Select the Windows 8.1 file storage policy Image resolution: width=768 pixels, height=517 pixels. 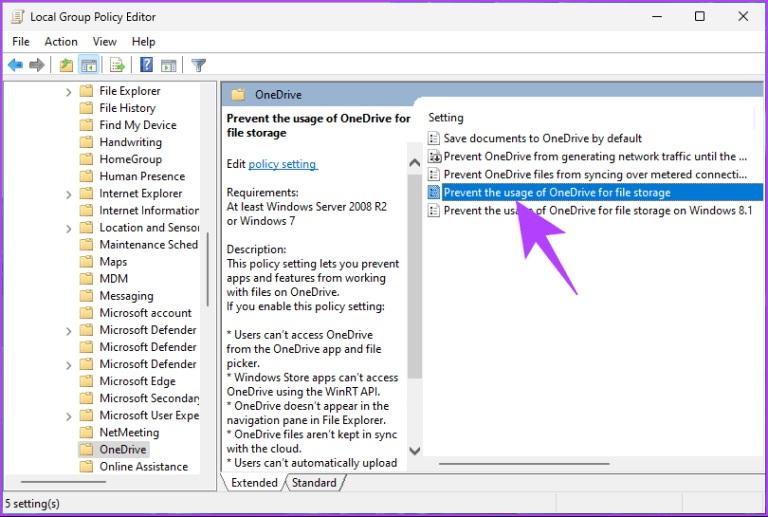click(x=597, y=211)
